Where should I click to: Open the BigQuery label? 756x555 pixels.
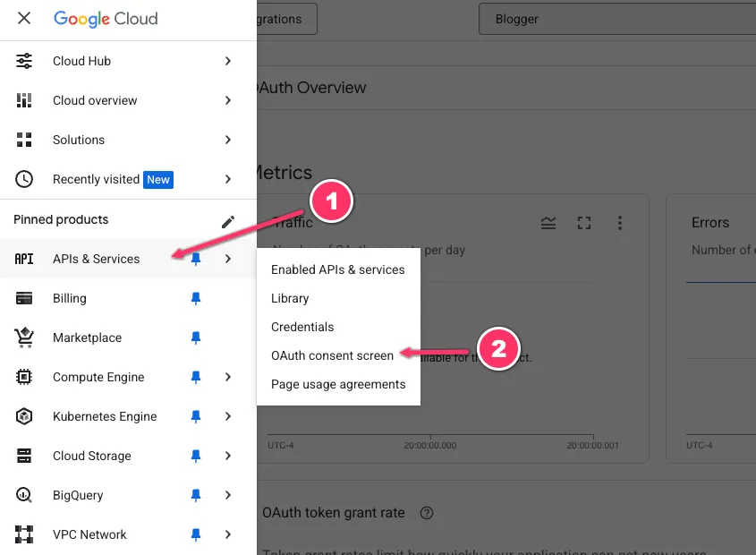[78, 495]
